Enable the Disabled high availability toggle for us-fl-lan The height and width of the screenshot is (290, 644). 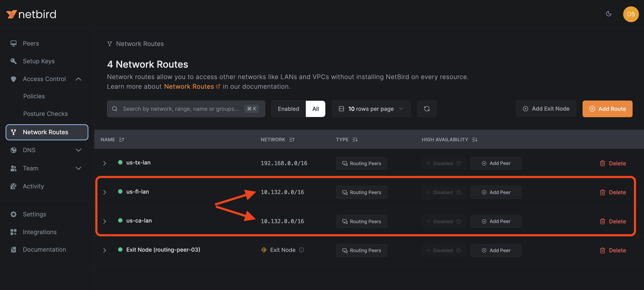pos(443,192)
